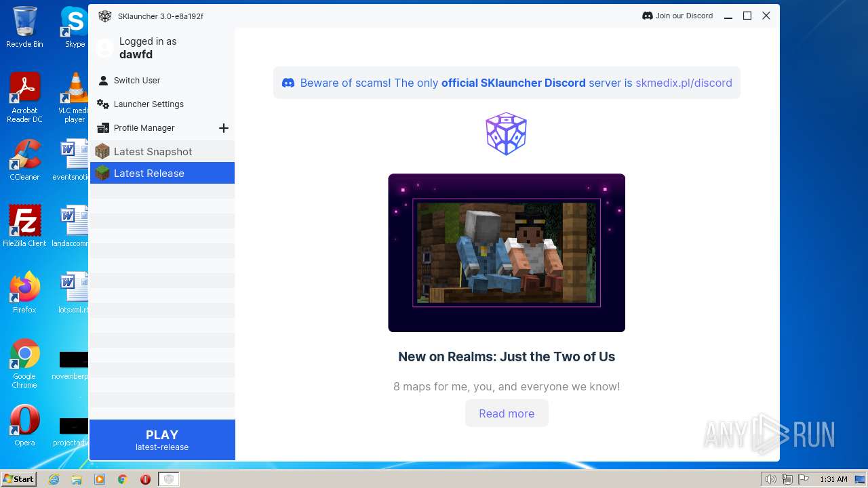Click the SKlauncher taskbar button
Viewport: 868px width, 488px height.
(x=169, y=479)
